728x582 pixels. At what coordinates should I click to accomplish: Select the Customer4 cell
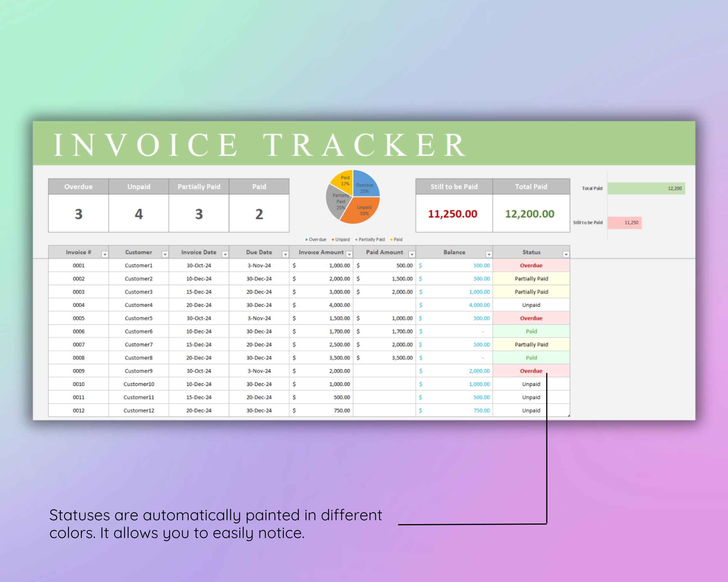pyautogui.click(x=138, y=305)
